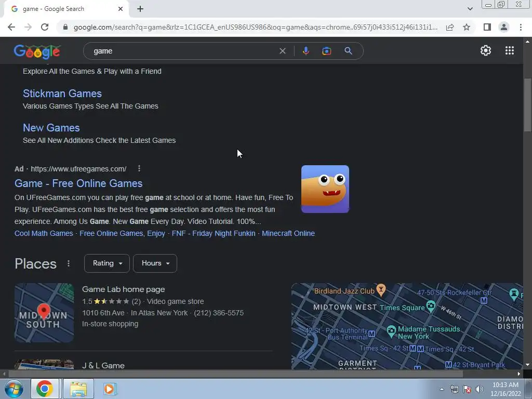Open 'Free Online Games, Enjoy' sitelink
Screen dimensions: 532x399
coord(122,233)
